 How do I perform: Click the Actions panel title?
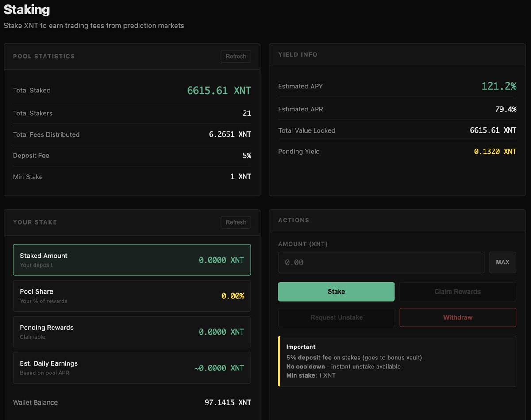pyautogui.click(x=294, y=220)
